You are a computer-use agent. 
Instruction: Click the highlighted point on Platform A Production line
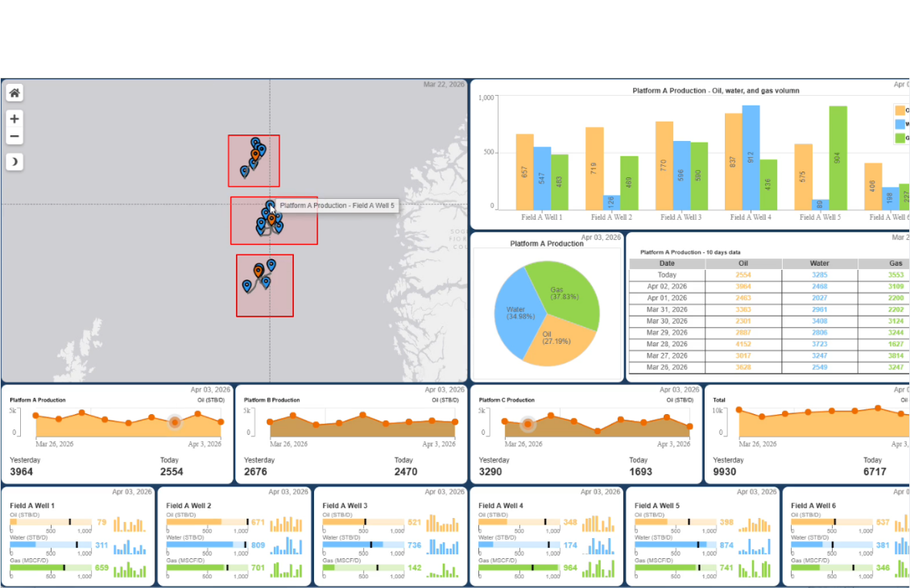tap(175, 423)
